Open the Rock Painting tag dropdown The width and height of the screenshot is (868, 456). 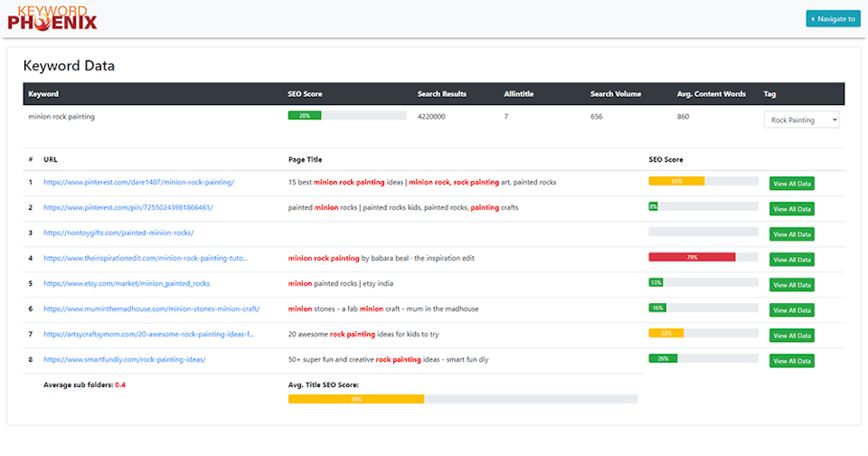801,119
